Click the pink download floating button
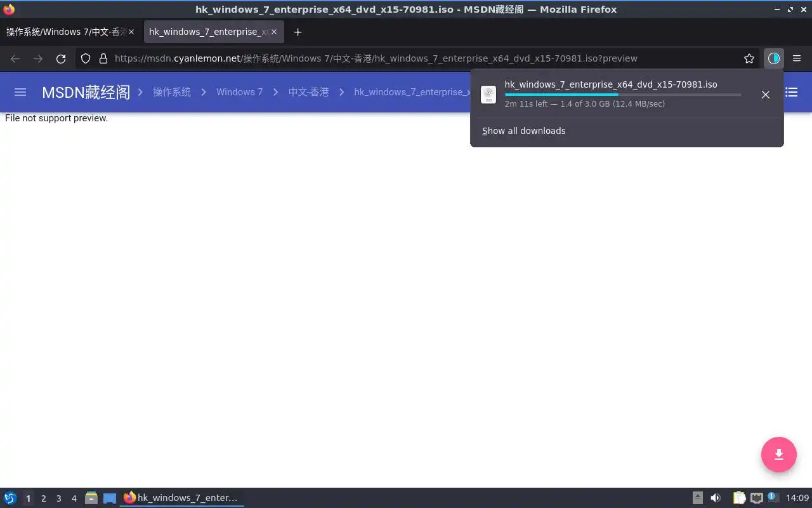The image size is (812, 508). tap(779, 455)
